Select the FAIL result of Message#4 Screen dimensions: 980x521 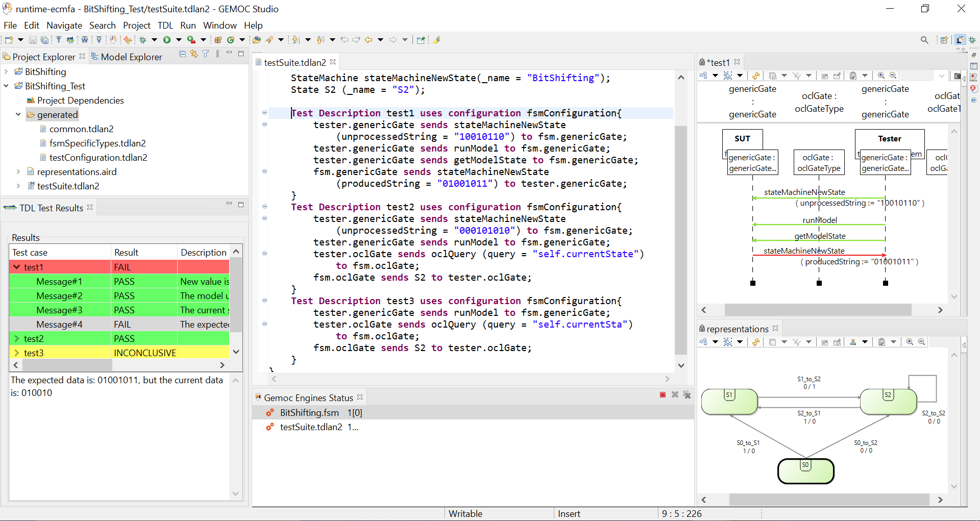point(122,324)
